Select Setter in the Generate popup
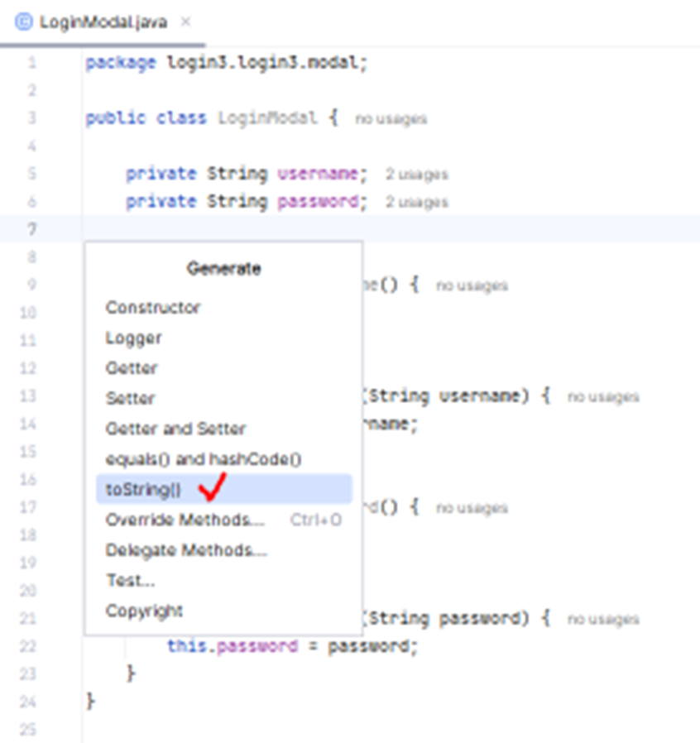 click(x=130, y=398)
